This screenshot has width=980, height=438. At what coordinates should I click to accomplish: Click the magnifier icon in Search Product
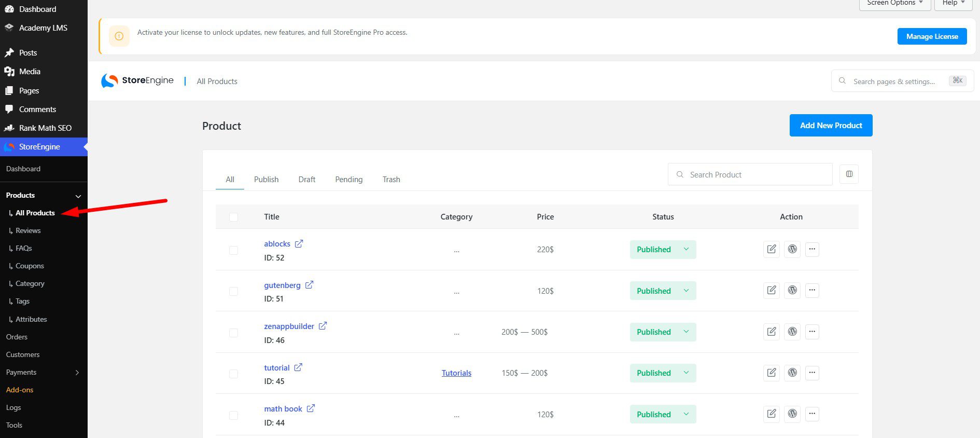(680, 174)
